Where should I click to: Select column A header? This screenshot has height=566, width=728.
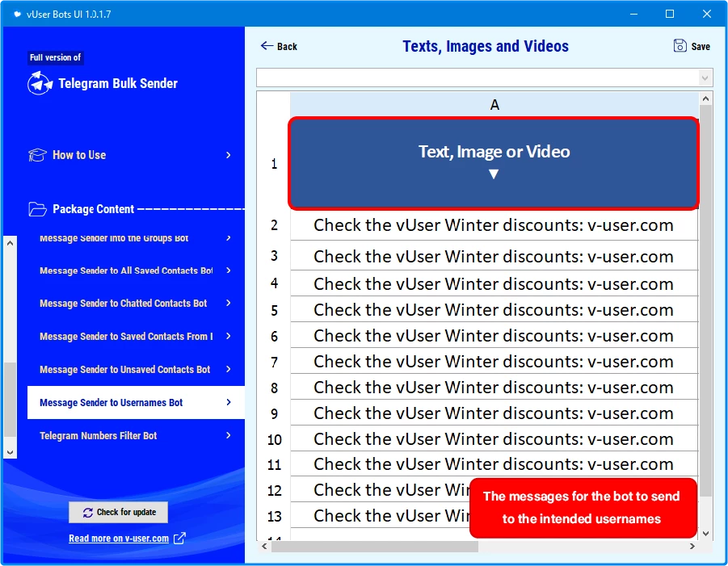tap(494, 105)
